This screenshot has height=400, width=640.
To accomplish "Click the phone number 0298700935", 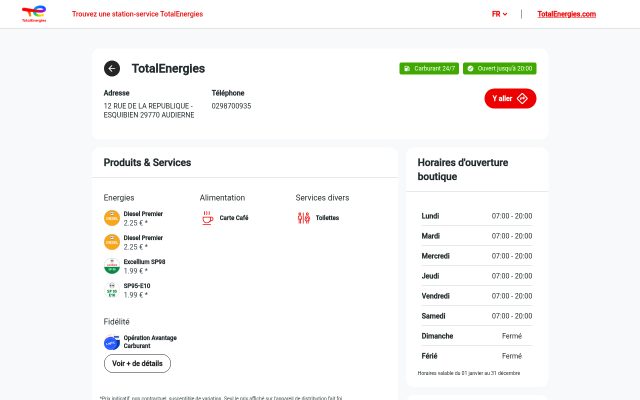I will tap(231, 106).
